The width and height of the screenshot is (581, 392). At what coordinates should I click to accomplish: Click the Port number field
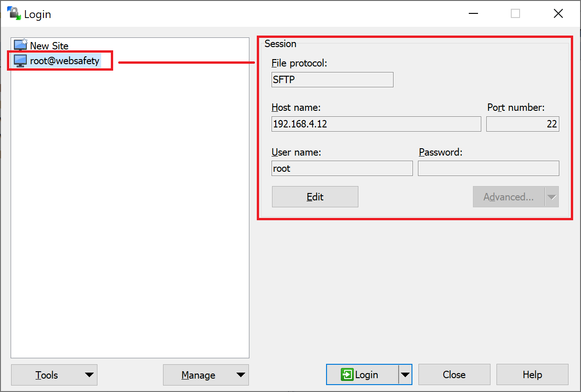(522, 124)
